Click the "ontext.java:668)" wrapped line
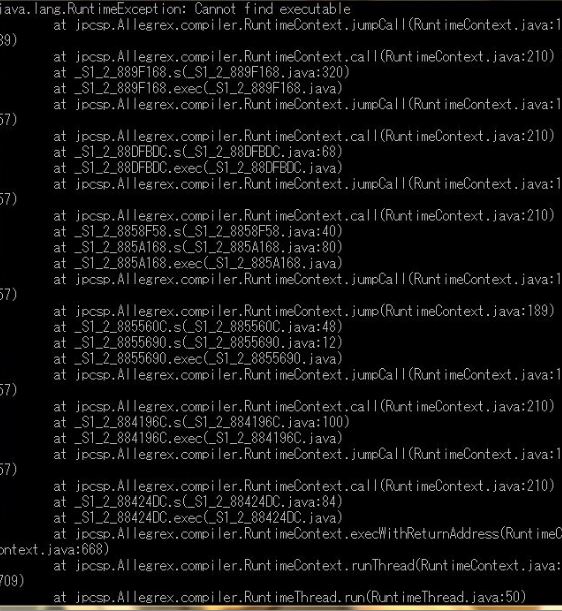Screen dimensions: 562x611 click(55, 550)
